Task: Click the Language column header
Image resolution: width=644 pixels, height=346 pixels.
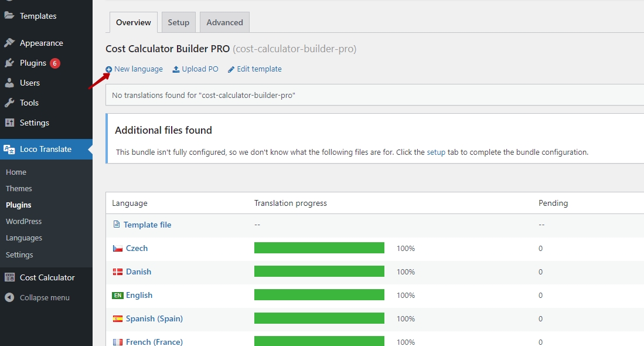Action: point(130,203)
